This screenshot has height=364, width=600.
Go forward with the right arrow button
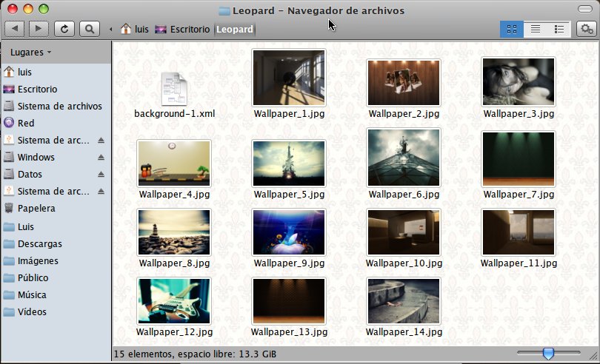pos(39,29)
